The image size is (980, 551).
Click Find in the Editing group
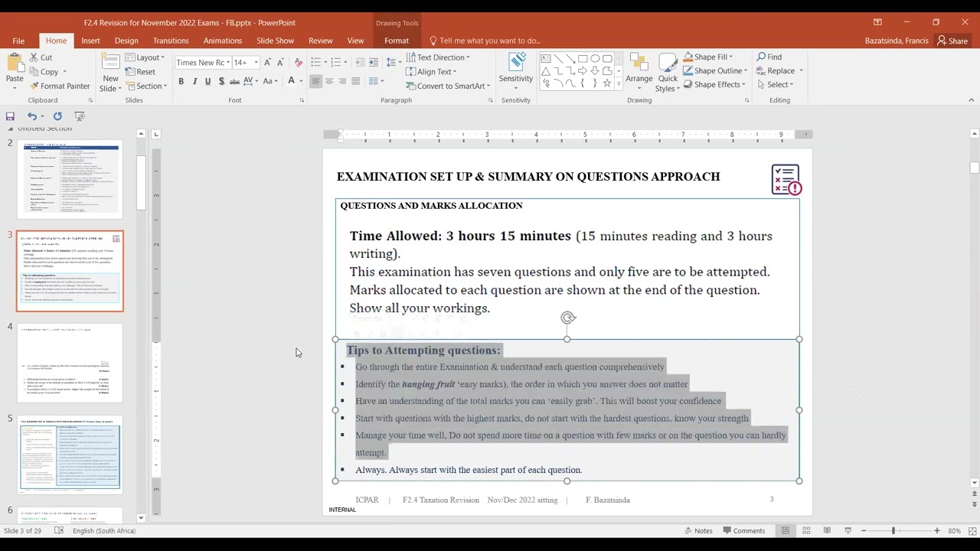pyautogui.click(x=769, y=57)
